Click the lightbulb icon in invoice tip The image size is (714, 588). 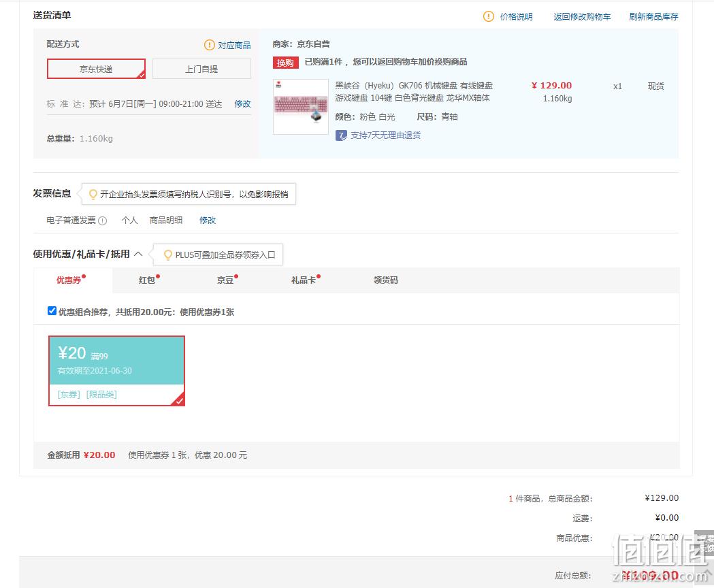click(93, 195)
